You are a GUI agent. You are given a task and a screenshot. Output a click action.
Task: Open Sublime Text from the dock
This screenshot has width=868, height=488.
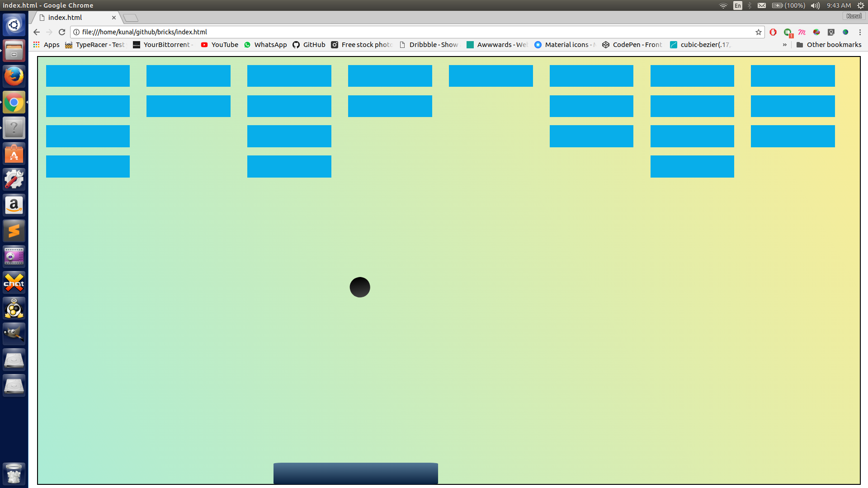tap(14, 231)
